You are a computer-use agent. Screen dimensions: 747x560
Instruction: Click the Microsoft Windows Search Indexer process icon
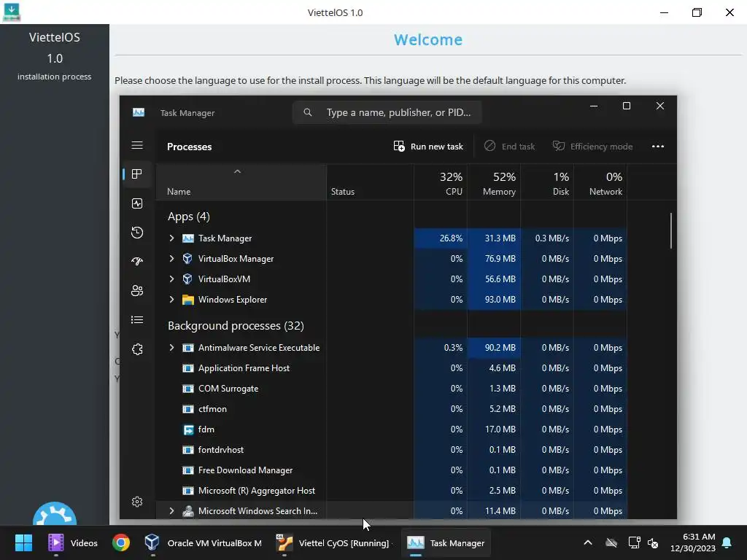pyautogui.click(x=188, y=511)
